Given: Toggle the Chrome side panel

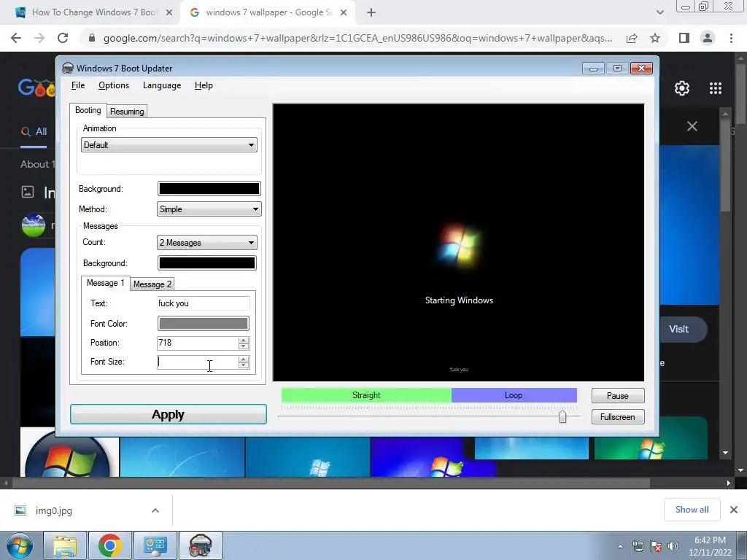Looking at the screenshot, I should (x=684, y=38).
